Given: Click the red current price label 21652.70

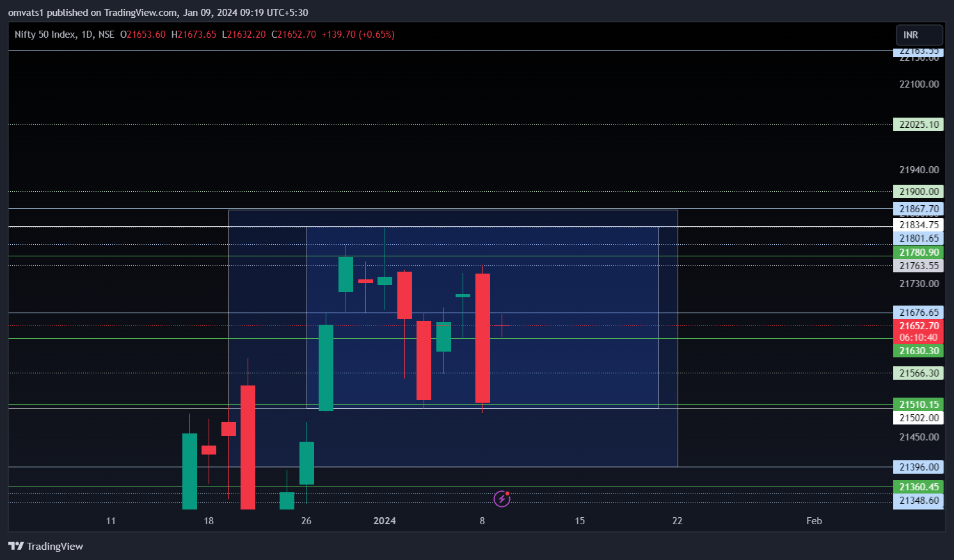Looking at the screenshot, I should [918, 326].
